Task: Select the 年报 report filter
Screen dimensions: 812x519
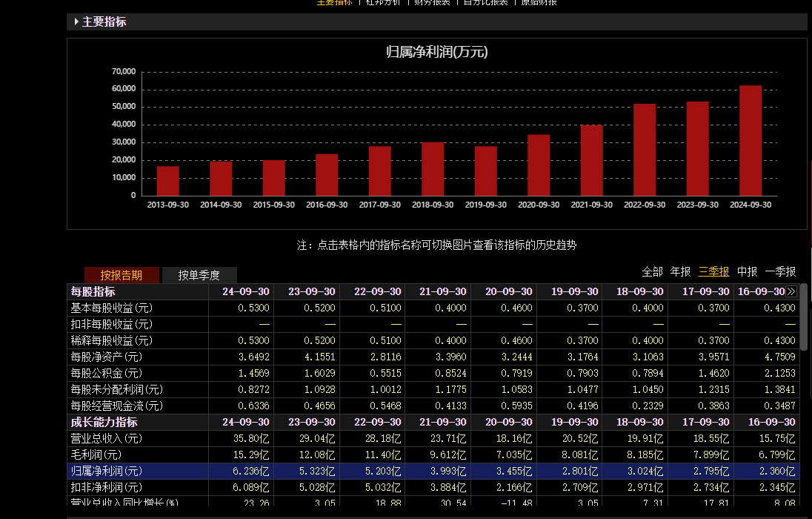Action: (680, 271)
